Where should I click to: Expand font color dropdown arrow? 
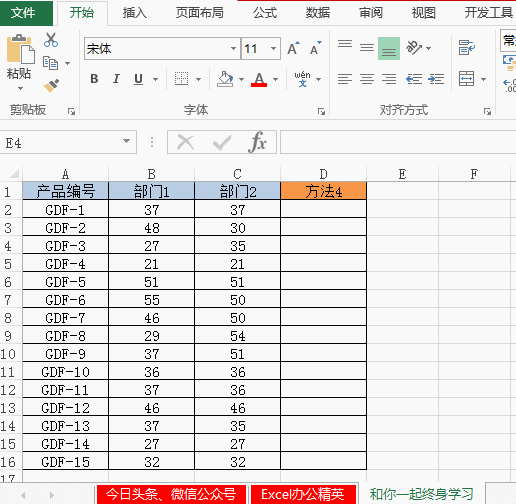[275, 79]
